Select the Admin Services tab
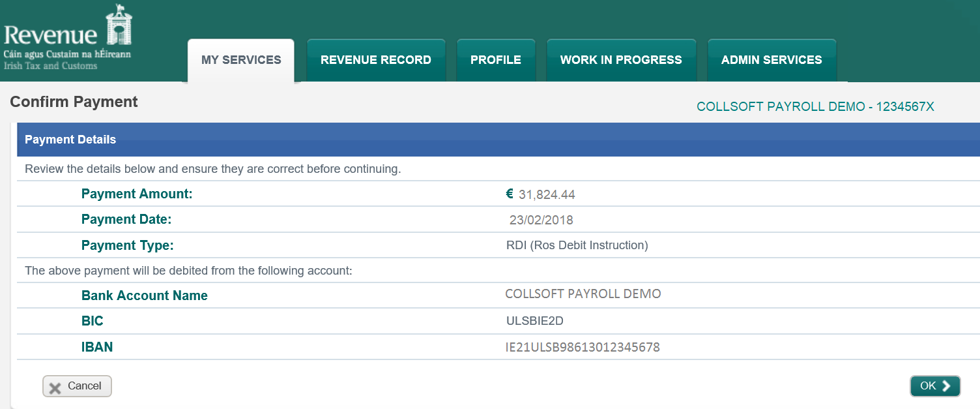The image size is (980, 409). (x=771, y=60)
